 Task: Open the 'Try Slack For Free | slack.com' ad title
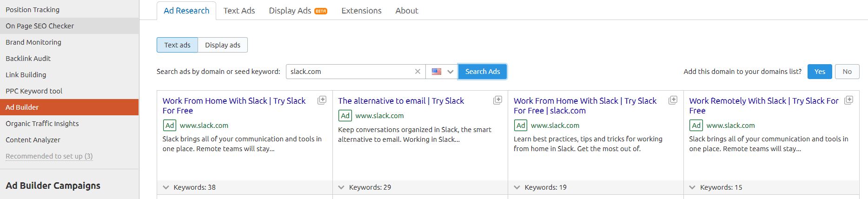(x=585, y=106)
